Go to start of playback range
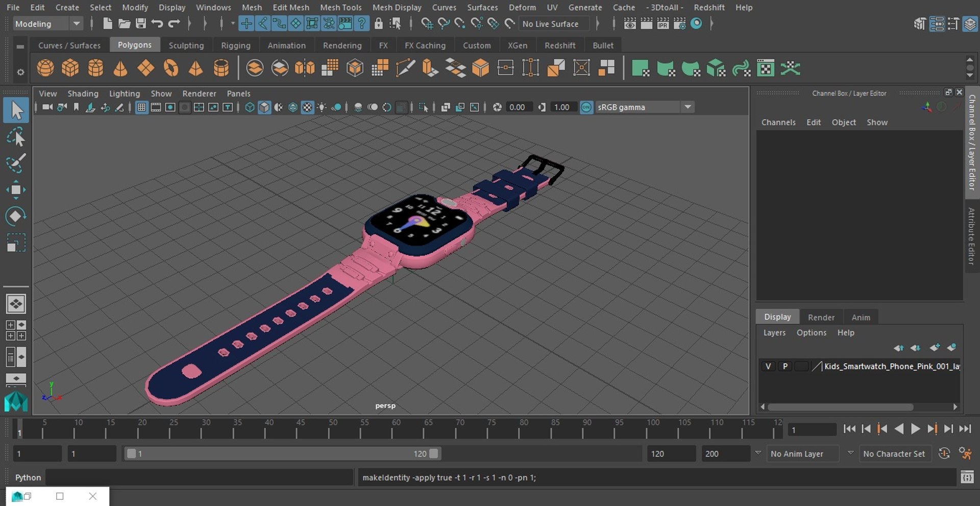980x506 pixels. 849,429
